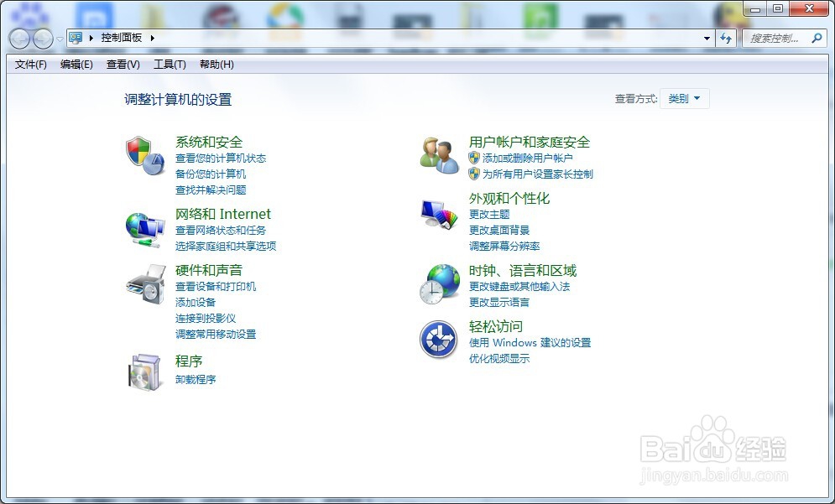Click the 用户帐户和家庭安全 icon
The width and height of the screenshot is (835, 504).
[x=438, y=154]
